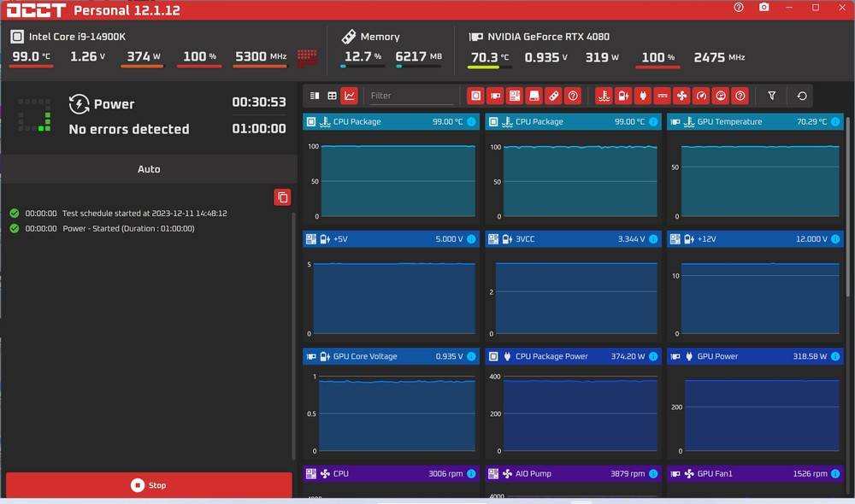Take a screenshot with the camera icon
The width and height of the screenshot is (855, 504).
[x=764, y=8]
